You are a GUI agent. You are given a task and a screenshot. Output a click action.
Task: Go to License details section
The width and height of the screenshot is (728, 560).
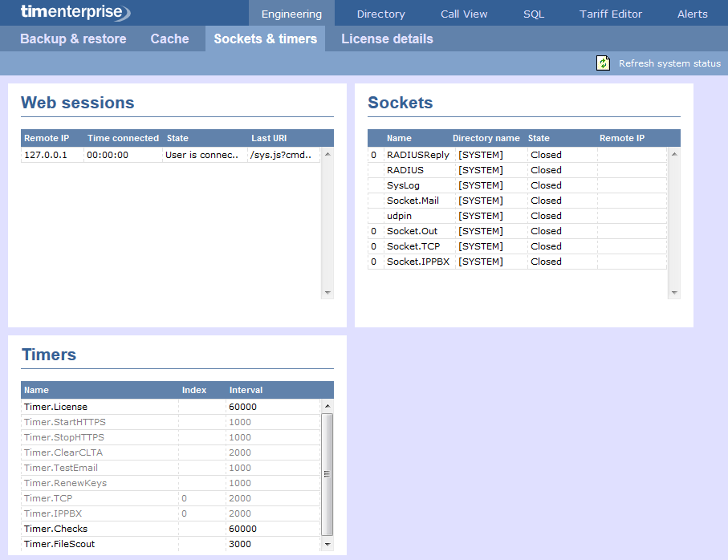[x=387, y=39]
